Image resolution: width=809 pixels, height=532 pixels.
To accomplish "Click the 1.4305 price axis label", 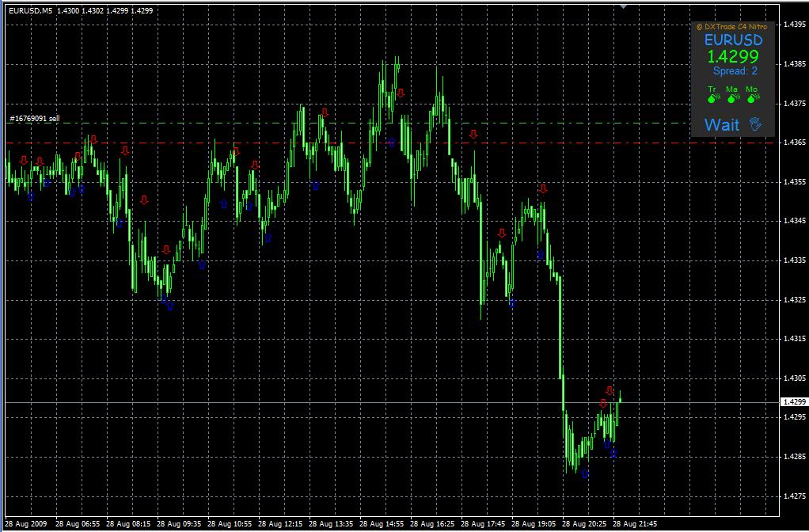I will (795, 378).
